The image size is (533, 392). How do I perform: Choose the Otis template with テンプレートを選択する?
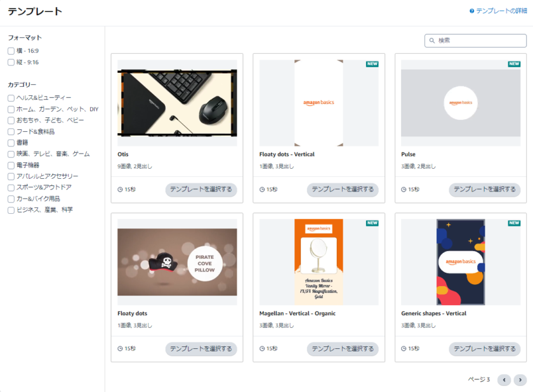[x=201, y=190]
